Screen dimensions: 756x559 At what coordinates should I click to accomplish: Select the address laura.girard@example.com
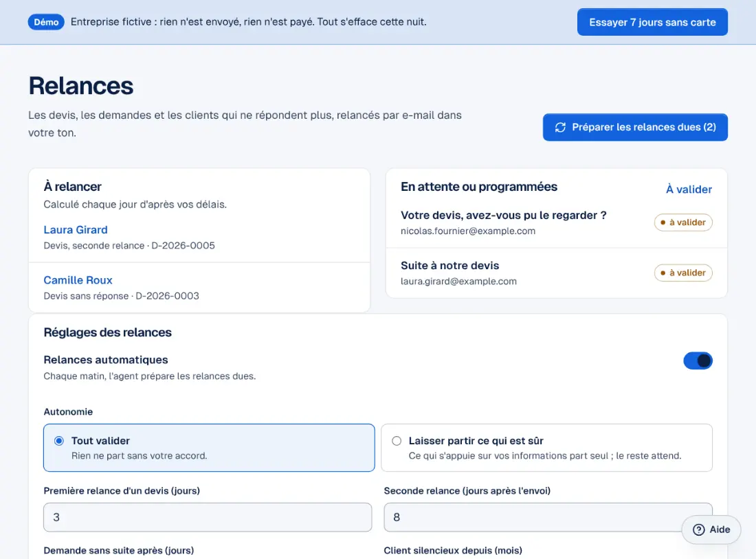(458, 282)
